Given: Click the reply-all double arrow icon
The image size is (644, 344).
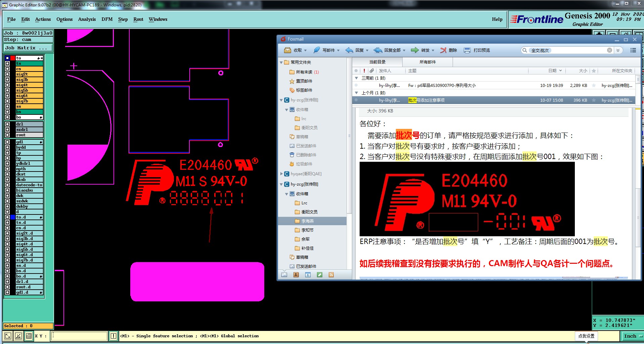Looking at the screenshot, I should (378, 50).
